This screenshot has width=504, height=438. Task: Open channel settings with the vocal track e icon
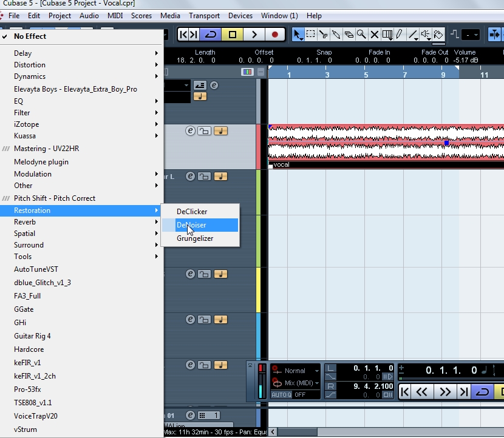[189, 130]
